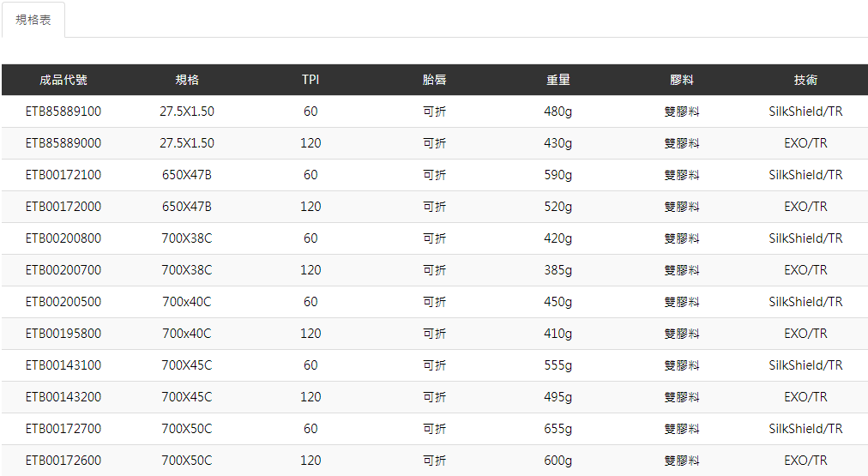Select product code ETB85889000
Screen dimensions: 868x476
(63, 143)
